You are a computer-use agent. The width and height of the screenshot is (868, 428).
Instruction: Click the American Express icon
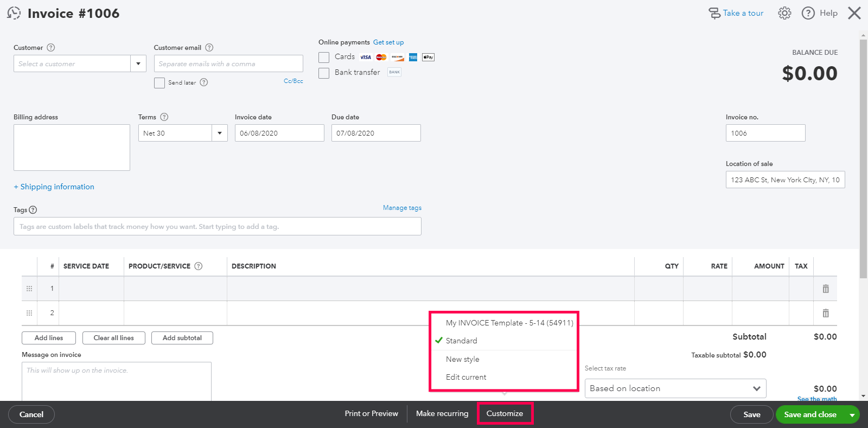pyautogui.click(x=413, y=58)
